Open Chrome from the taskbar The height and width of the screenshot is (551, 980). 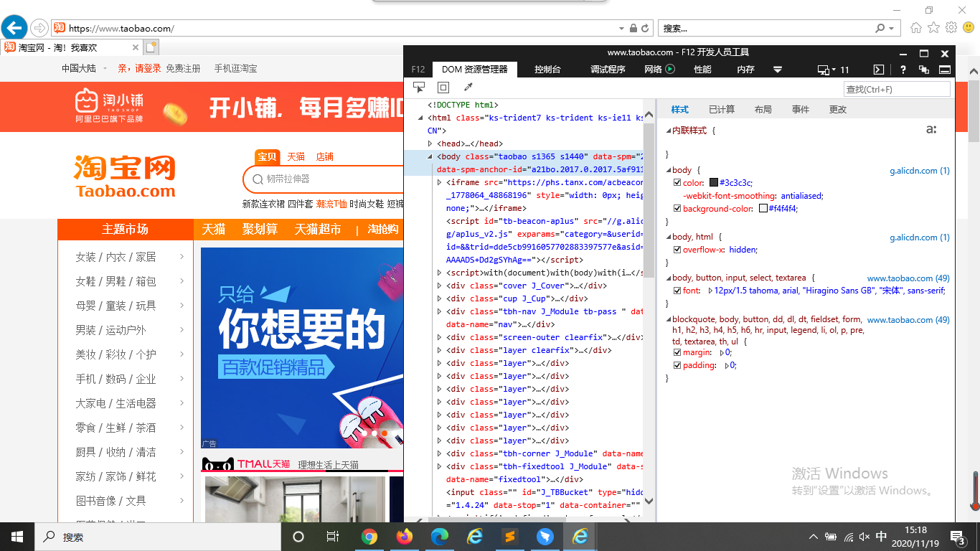pyautogui.click(x=369, y=537)
